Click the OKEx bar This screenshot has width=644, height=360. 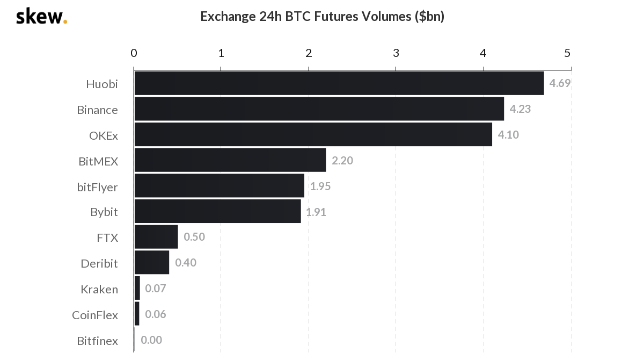(313, 134)
